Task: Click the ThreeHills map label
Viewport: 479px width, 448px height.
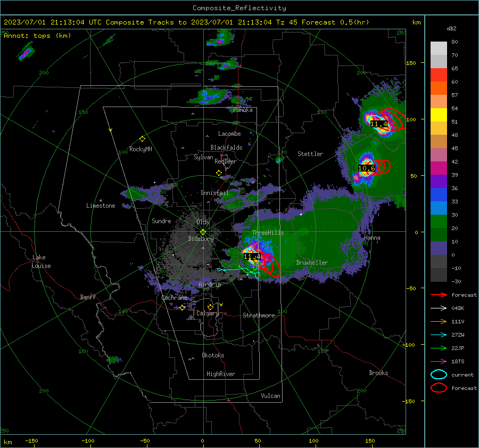Action: (x=268, y=233)
